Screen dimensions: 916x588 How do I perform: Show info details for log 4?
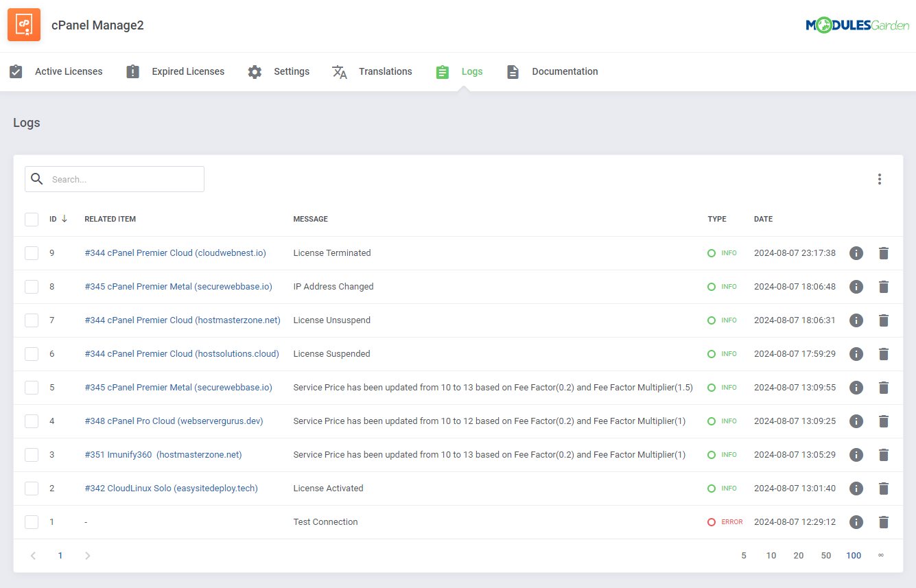coord(856,421)
